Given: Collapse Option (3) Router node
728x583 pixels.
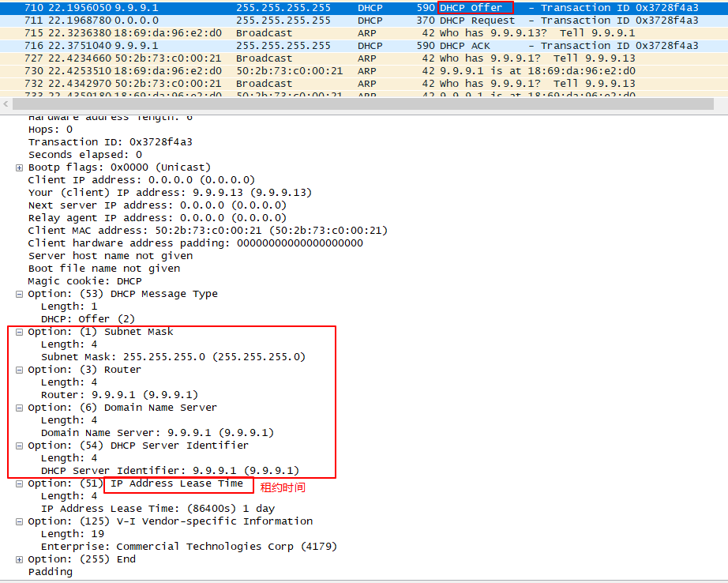Looking at the screenshot, I should pos(19,370).
